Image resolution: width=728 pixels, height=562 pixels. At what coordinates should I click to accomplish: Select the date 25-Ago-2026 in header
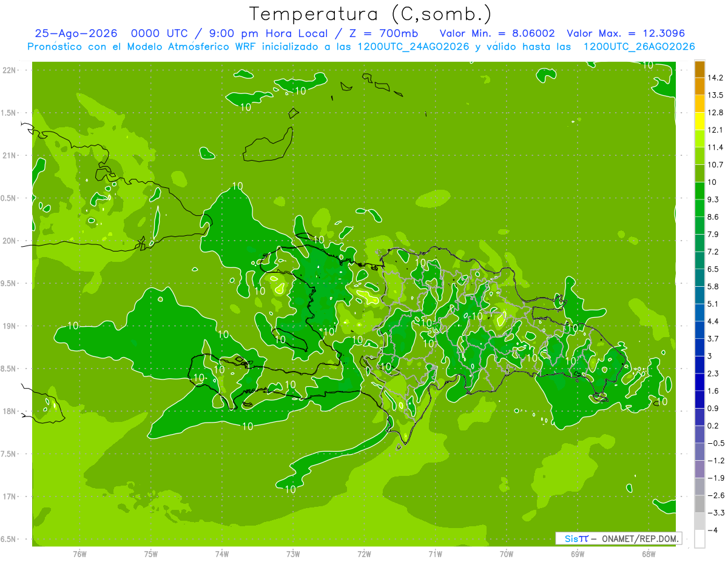pos(75,34)
